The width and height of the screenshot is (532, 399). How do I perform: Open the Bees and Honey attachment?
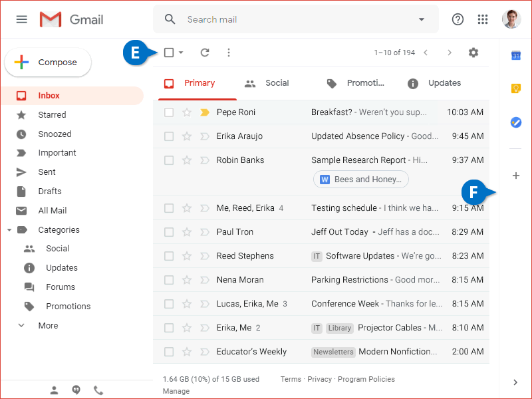pyautogui.click(x=361, y=179)
